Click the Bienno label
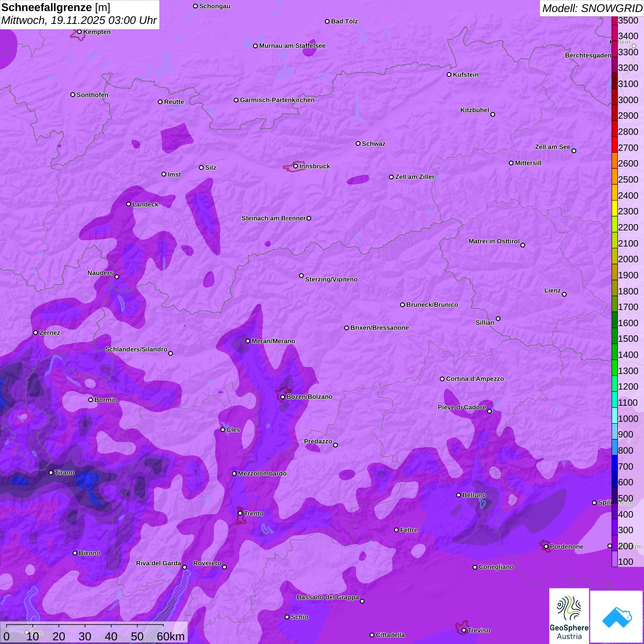 (x=89, y=553)
